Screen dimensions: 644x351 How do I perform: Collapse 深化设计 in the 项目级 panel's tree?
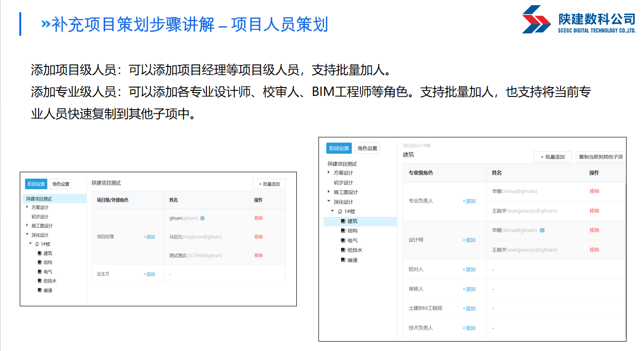[x=27, y=235]
